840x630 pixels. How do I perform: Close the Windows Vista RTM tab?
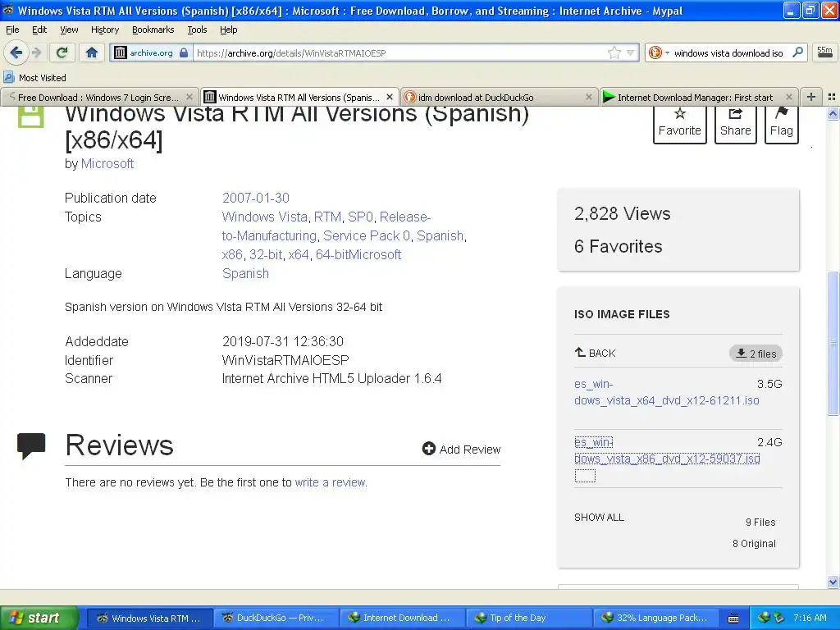(x=390, y=97)
